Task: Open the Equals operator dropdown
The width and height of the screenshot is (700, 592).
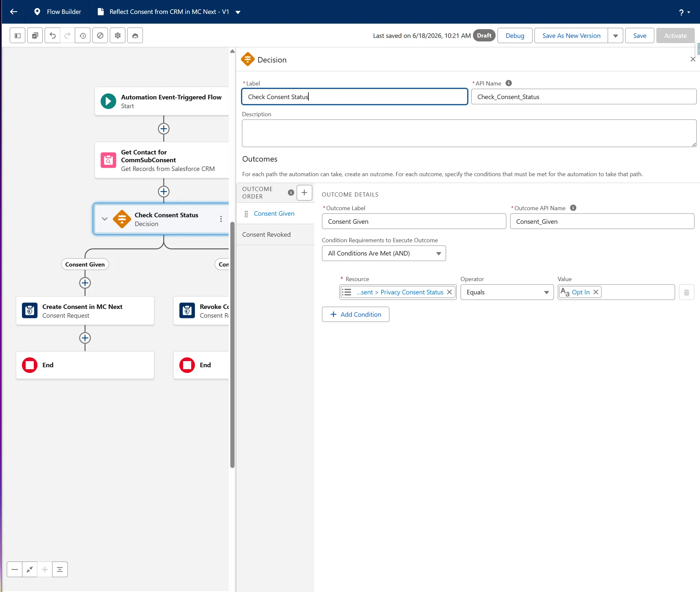Action: 507,292
